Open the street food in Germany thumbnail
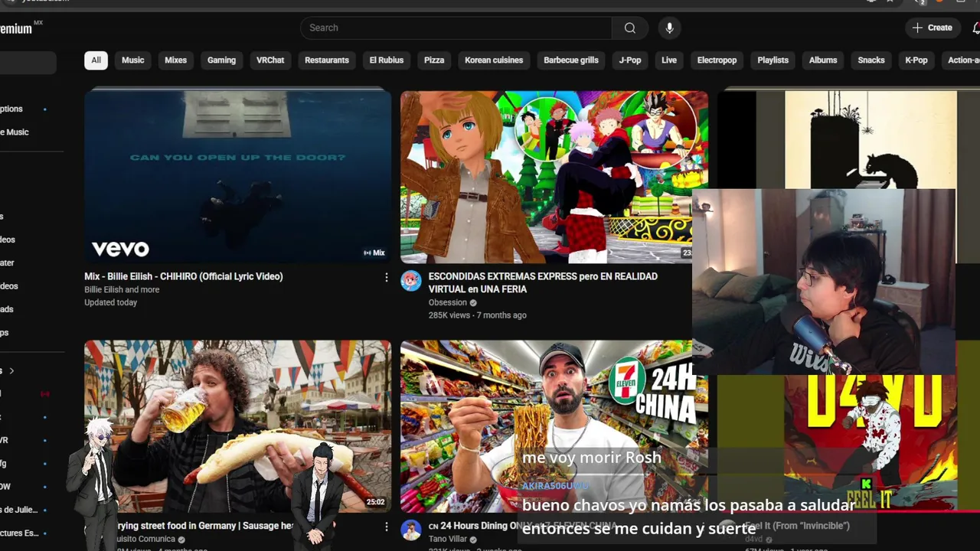This screenshot has width=980, height=551. click(x=237, y=426)
